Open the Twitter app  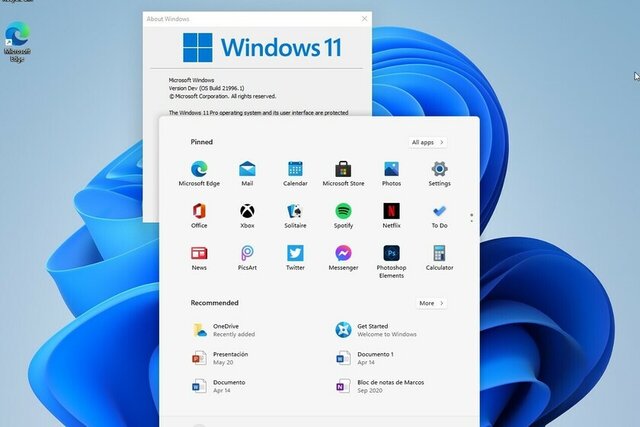295,258
